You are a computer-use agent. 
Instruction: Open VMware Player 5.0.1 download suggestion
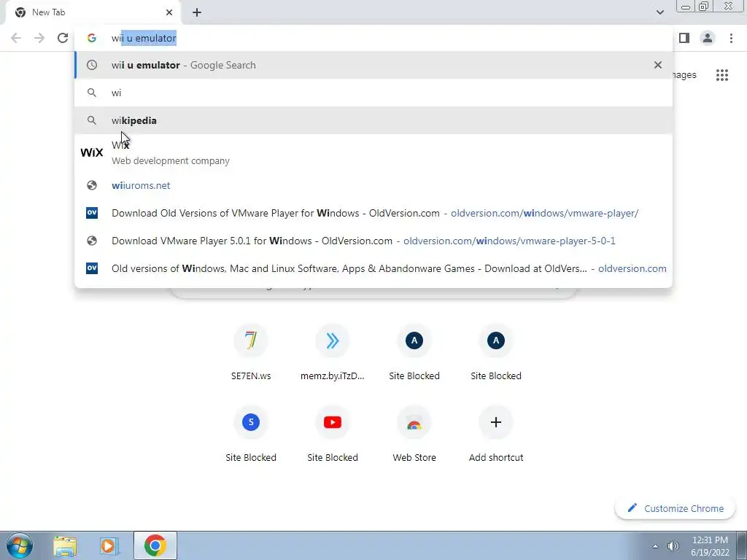tap(373, 241)
